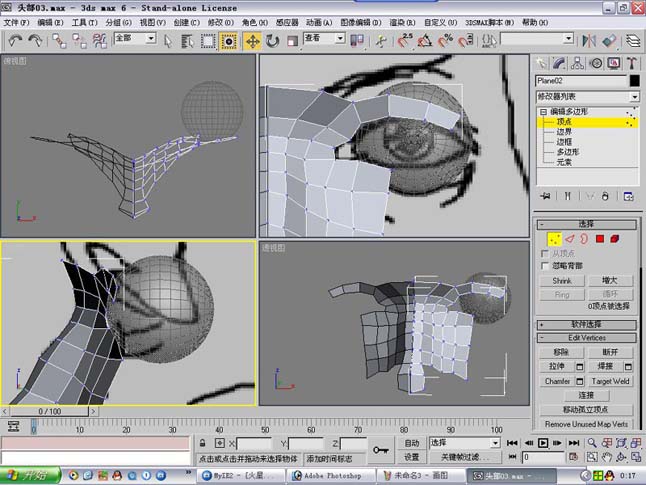The height and width of the screenshot is (485, 646).
Task: Click the Remove Modifier trash icon
Action: coord(605,197)
